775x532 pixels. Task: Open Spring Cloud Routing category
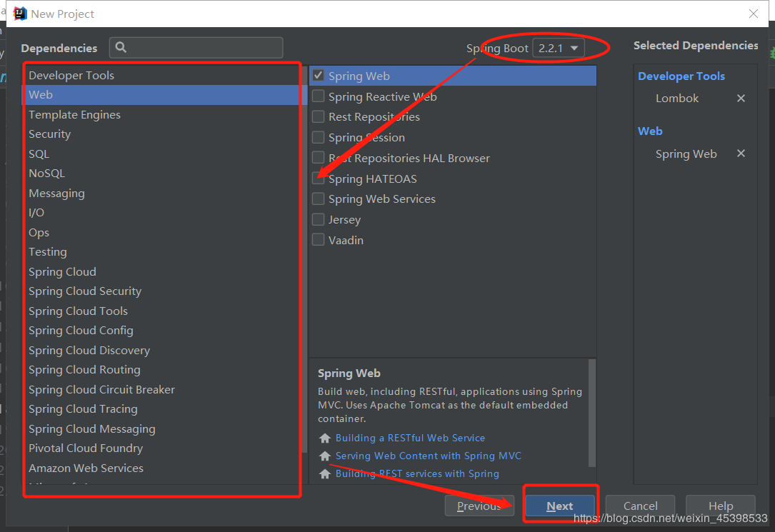coord(162,369)
